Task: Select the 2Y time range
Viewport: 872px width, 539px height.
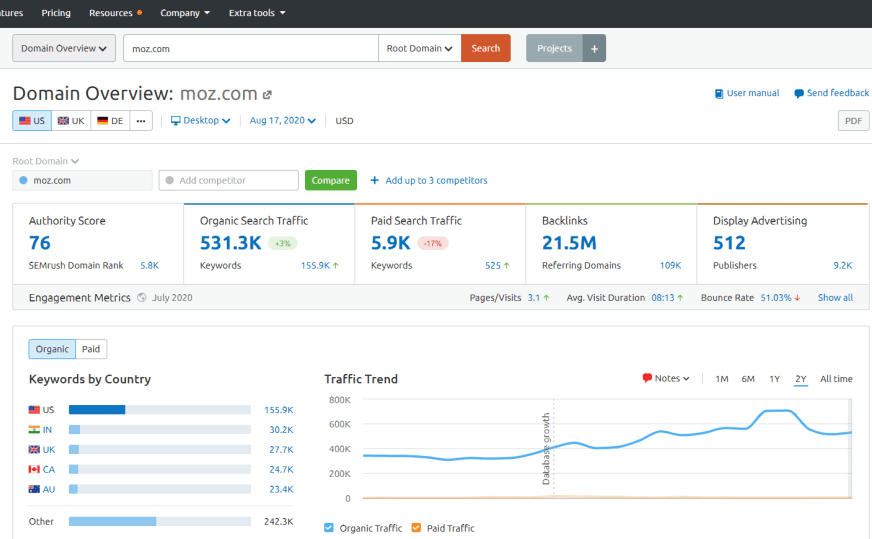Action: click(801, 379)
